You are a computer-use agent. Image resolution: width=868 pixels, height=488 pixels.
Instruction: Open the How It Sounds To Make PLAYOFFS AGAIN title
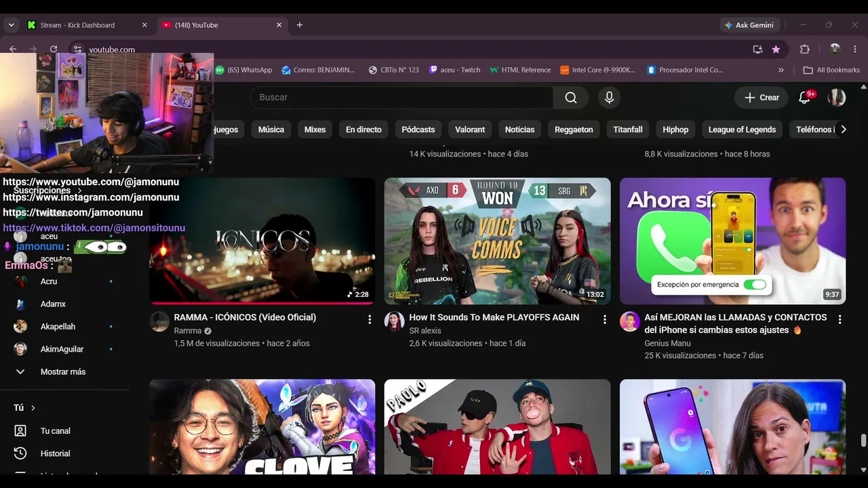click(494, 317)
